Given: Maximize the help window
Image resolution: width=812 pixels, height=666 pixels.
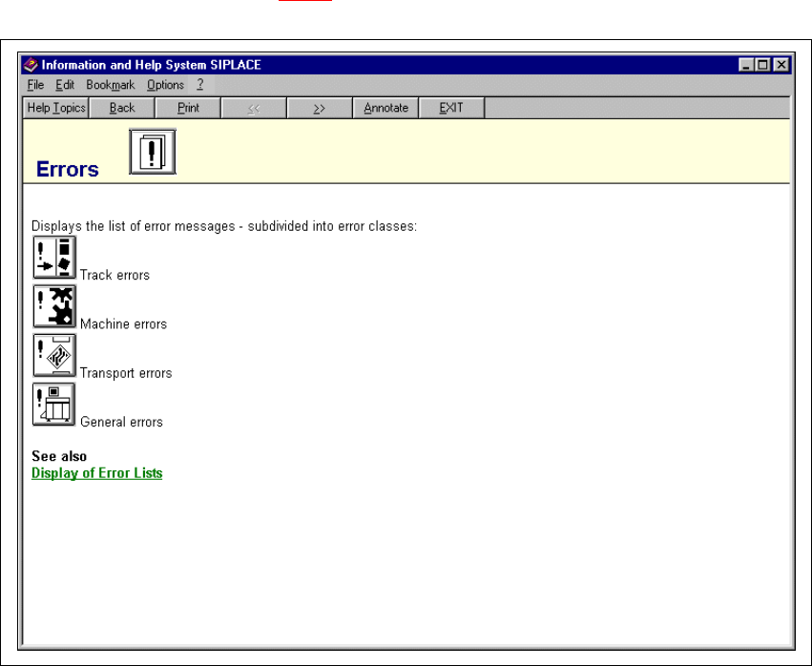Looking at the screenshot, I should (x=762, y=65).
